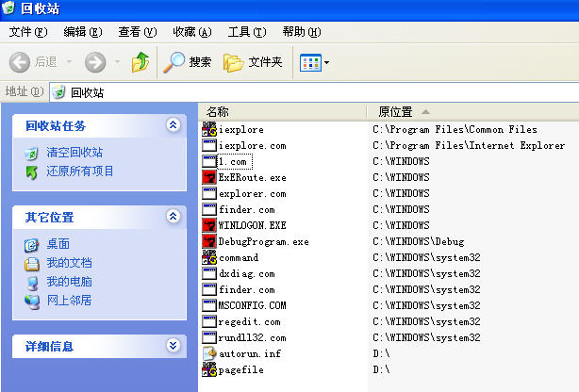Select the rundll32.com file icon
The image size is (579, 392).
(209, 337)
